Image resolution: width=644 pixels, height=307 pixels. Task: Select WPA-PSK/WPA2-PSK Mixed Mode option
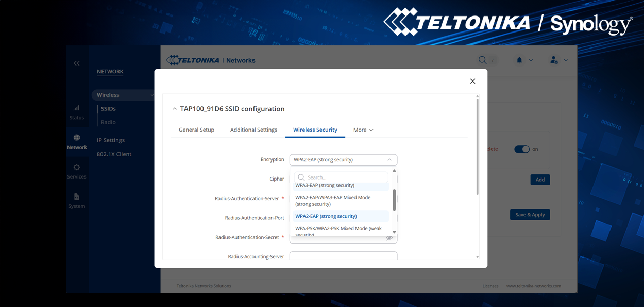point(341,231)
